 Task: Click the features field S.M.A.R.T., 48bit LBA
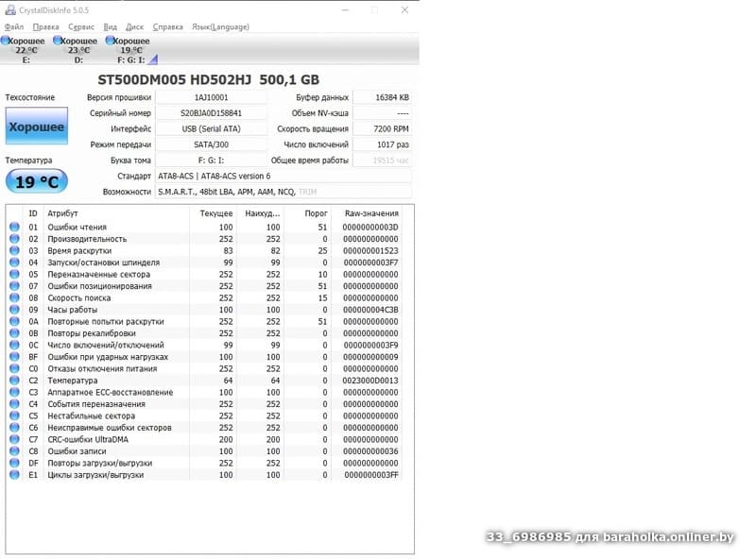[x=283, y=192]
